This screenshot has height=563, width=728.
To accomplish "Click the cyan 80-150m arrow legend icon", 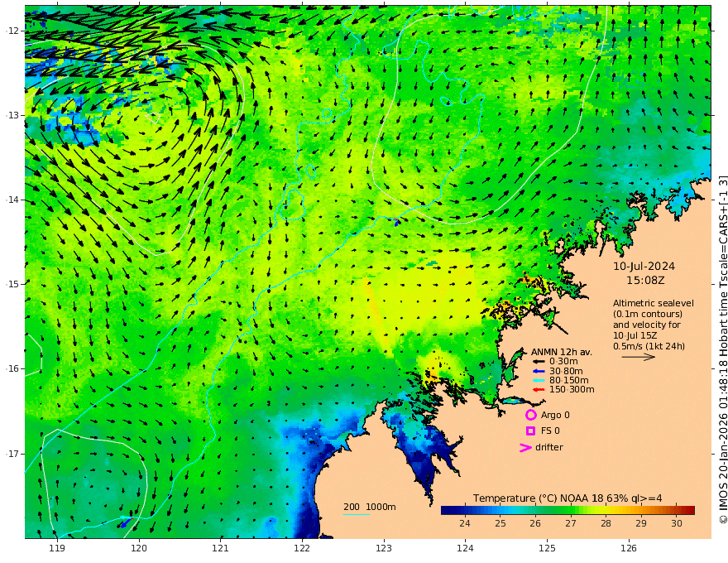I will [538, 381].
